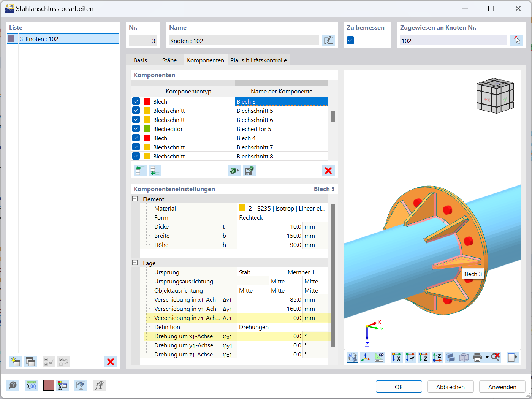
Task: Click the rose-brown color swatch in bottom toolbar
Action: [x=48, y=386]
